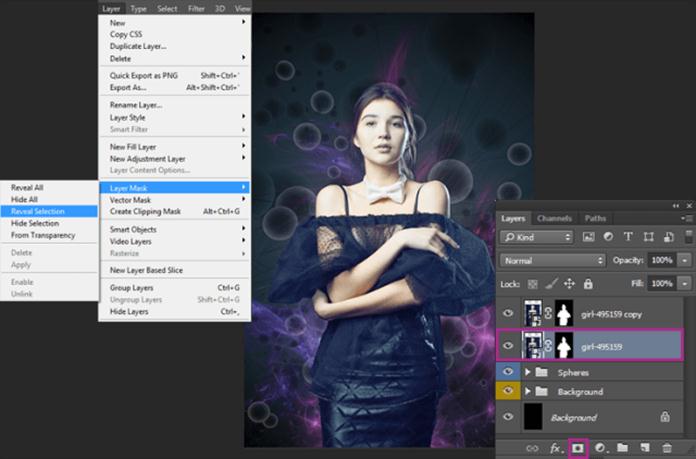Create a new layer with the panel icon
This screenshot has height=459, width=696.
[x=646, y=445]
